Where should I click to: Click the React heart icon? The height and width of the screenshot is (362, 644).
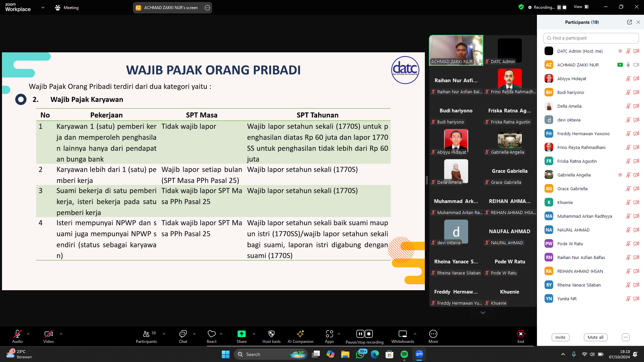pyautogui.click(x=211, y=334)
